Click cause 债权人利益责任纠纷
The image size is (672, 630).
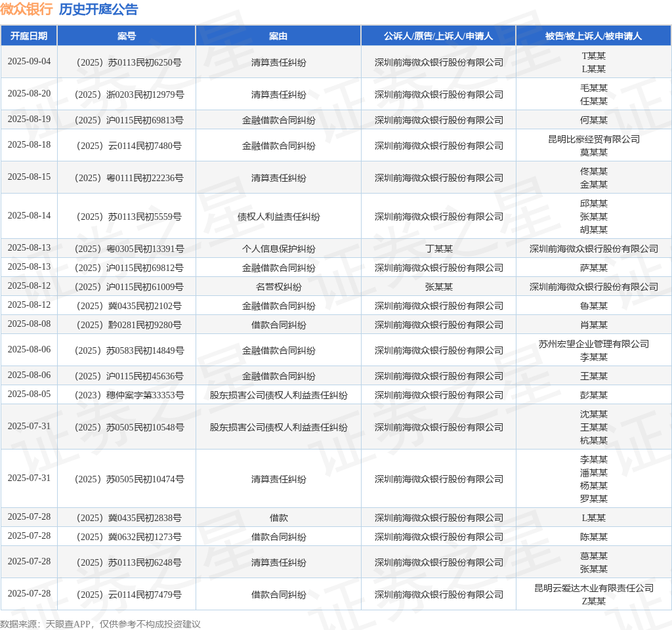278,217
